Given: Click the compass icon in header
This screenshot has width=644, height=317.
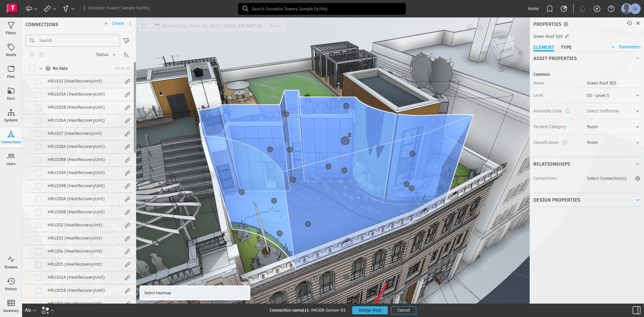Looking at the screenshot, I should [597, 9].
